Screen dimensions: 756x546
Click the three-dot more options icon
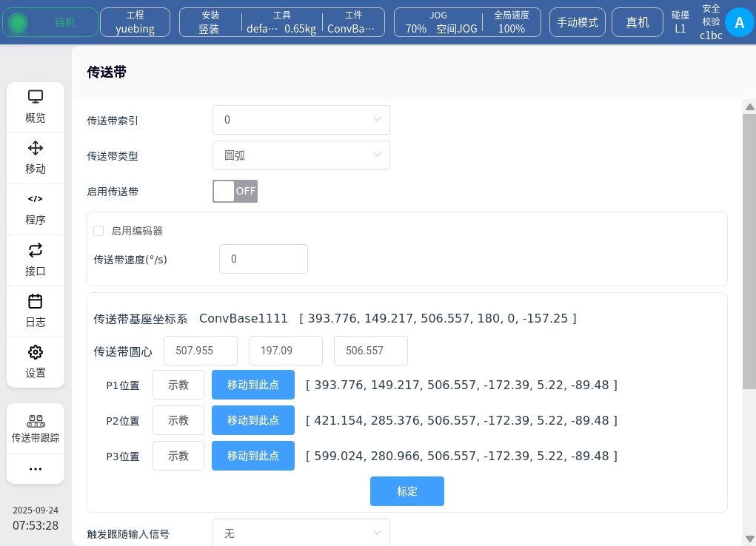[x=36, y=469]
